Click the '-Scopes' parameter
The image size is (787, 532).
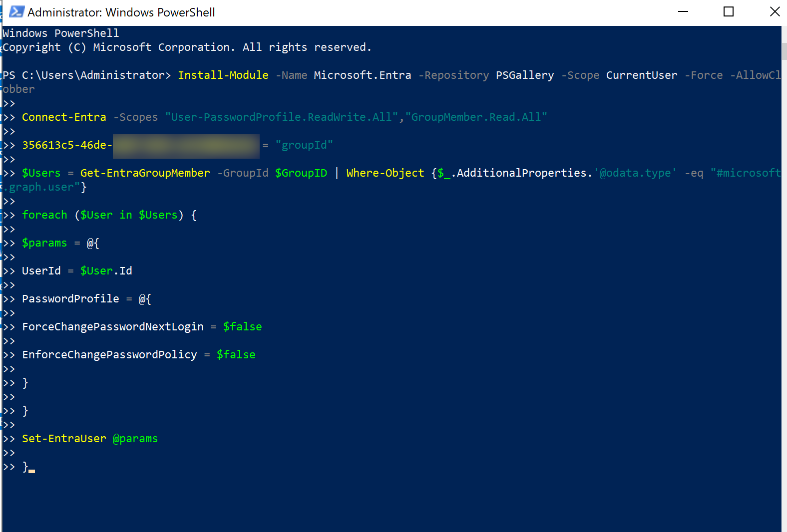coord(135,117)
